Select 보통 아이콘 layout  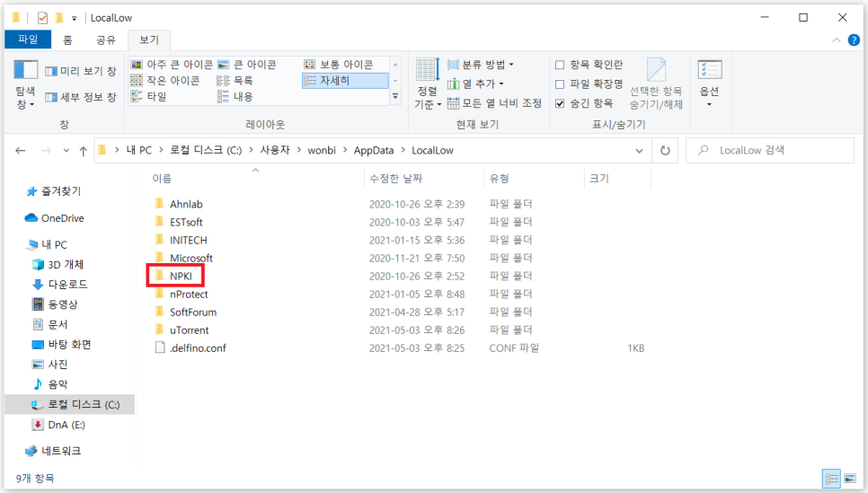tap(339, 65)
